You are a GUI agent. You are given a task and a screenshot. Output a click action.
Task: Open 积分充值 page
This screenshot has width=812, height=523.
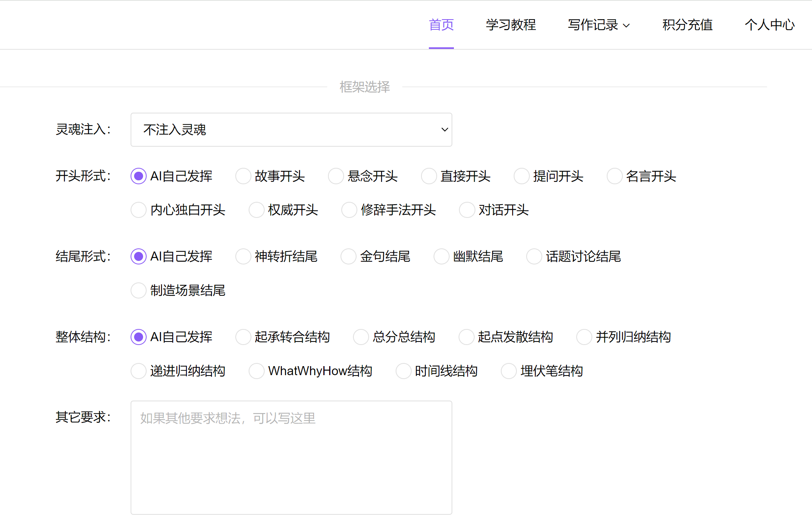(687, 25)
